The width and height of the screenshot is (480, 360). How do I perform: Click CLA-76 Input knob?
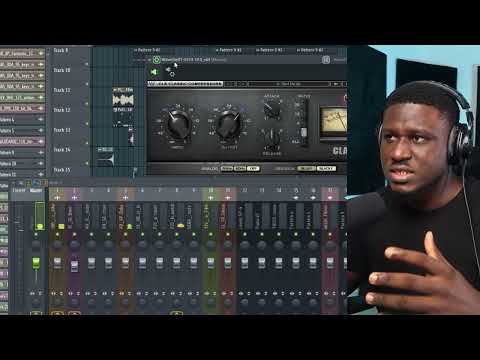[x=178, y=124]
